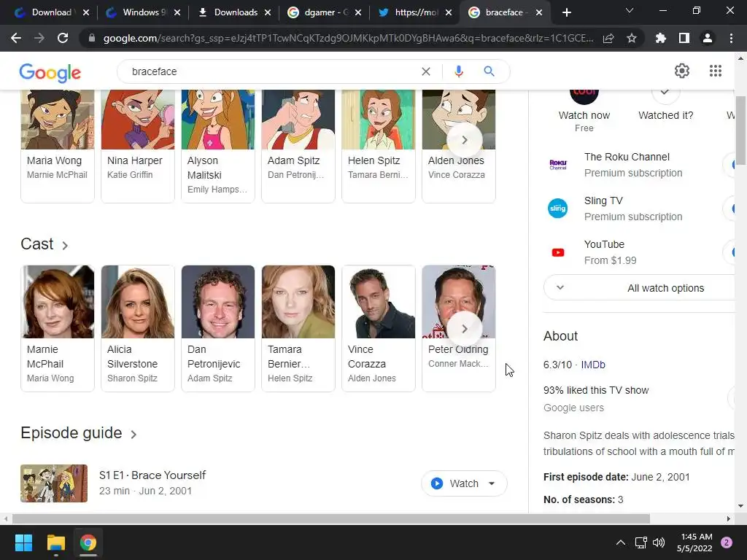
Task: Click the YouTube logo icon
Action: click(x=558, y=252)
